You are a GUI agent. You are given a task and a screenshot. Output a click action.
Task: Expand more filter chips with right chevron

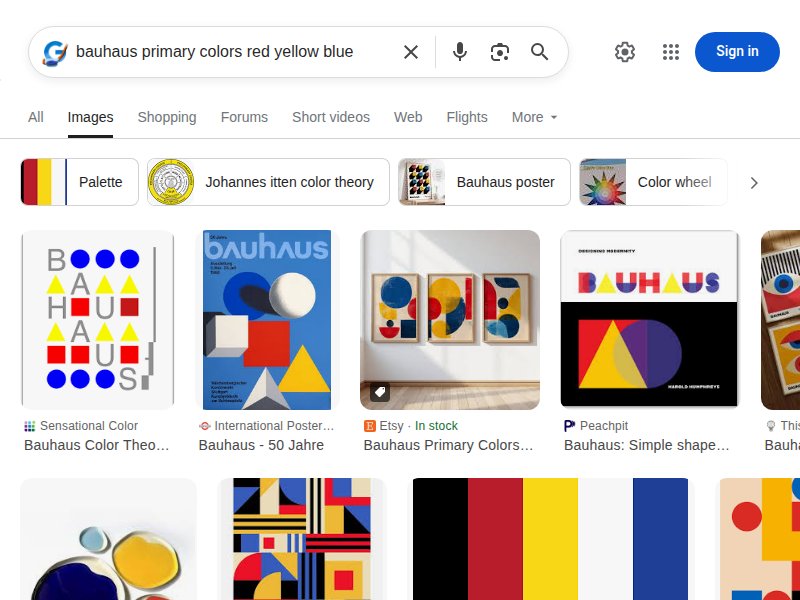point(755,182)
